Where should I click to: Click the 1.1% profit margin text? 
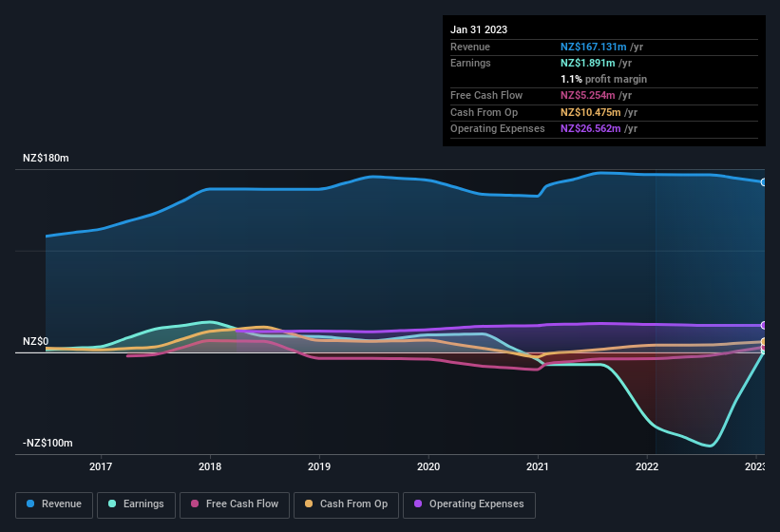click(604, 79)
